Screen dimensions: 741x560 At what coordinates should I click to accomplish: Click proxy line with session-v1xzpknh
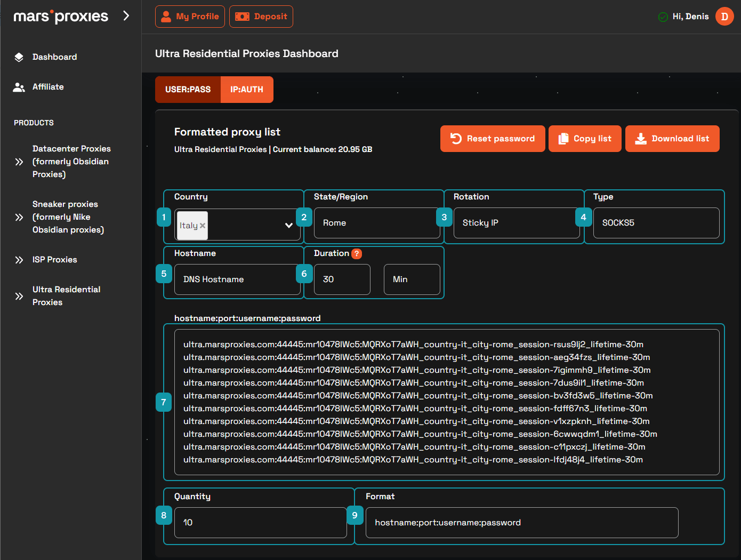point(416,421)
